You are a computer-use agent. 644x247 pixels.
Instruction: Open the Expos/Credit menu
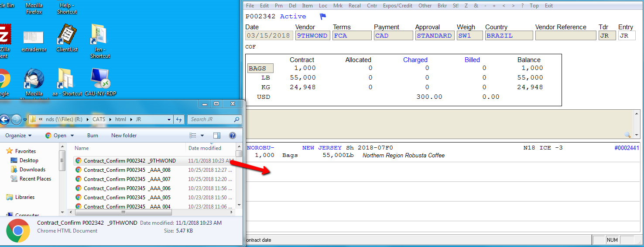[x=397, y=6]
